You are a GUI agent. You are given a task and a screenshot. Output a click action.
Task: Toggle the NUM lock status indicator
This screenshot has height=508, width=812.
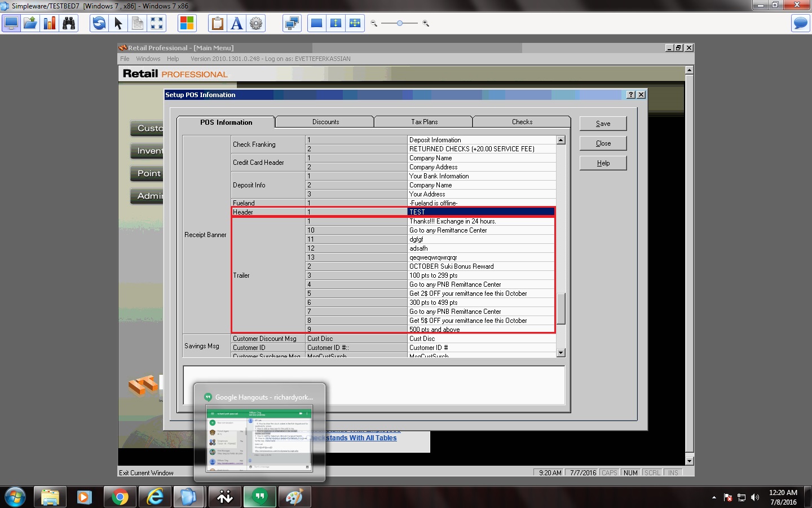(x=630, y=472)
